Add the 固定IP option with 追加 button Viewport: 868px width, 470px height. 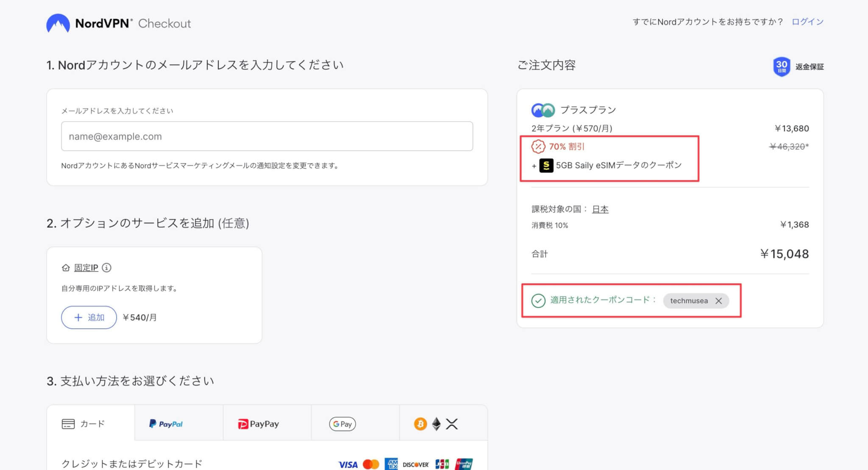pyautogui.click(x=89, y=317)
